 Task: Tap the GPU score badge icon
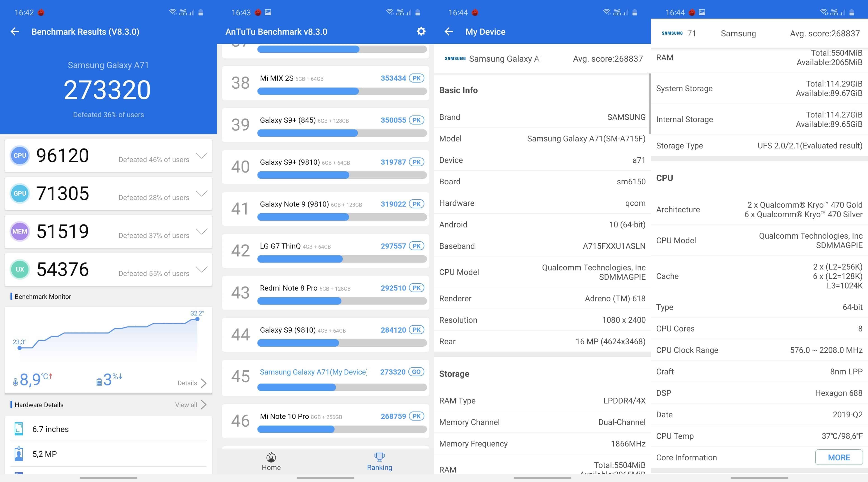(x=20, y=193)
